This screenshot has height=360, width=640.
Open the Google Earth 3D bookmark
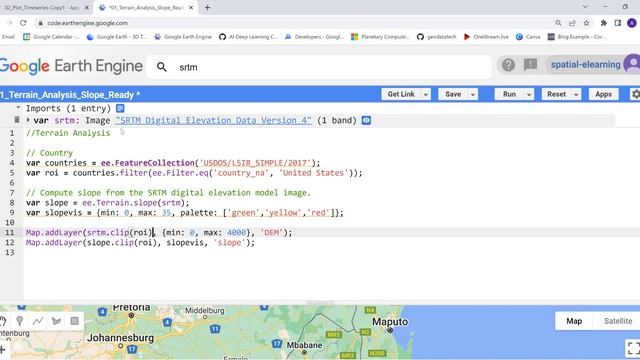[x=117, y=37]
